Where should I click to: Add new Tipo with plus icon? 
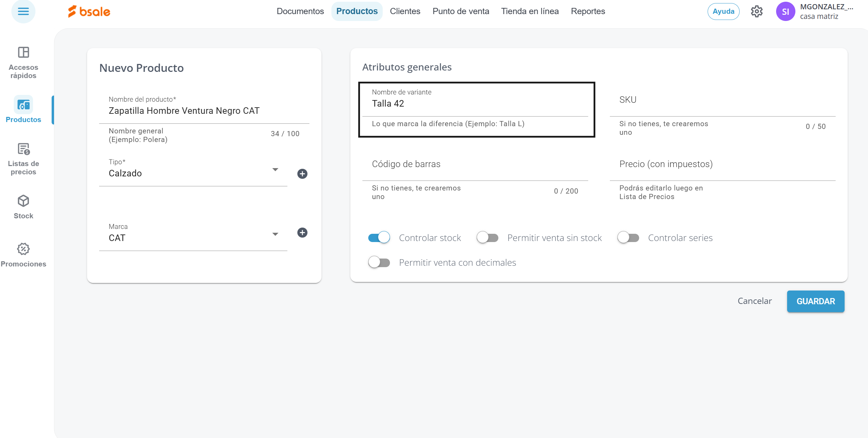coord(302,174)
